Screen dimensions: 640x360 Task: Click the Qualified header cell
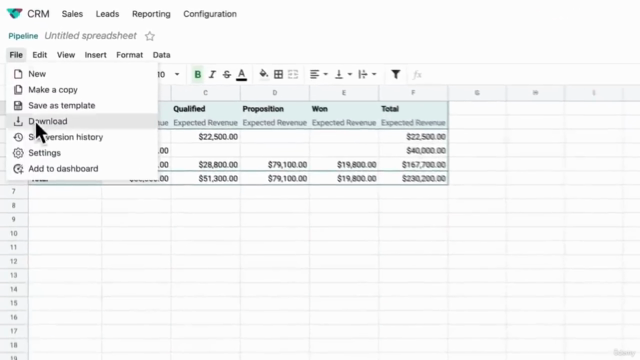206,109
